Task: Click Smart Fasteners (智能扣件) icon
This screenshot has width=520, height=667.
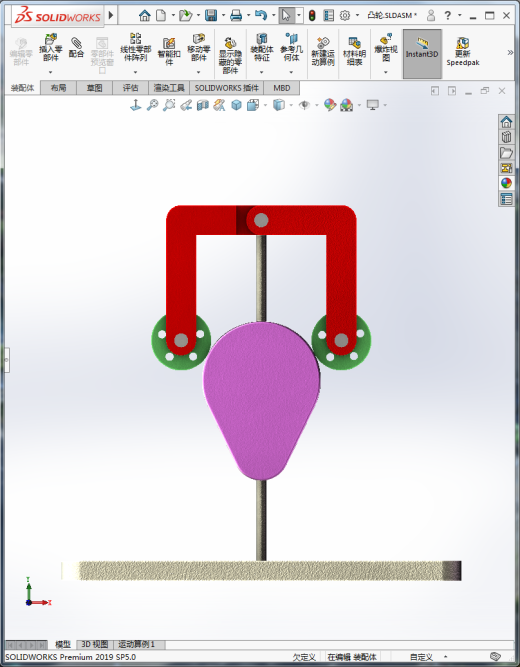Action: (x=169, y=51)
